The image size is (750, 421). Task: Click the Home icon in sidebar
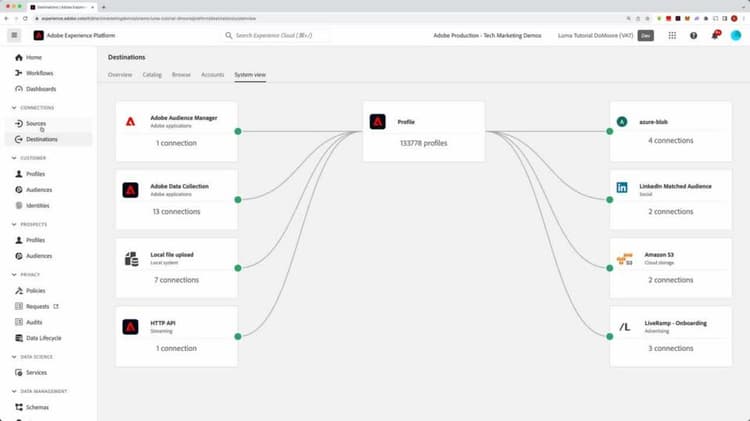19,57
